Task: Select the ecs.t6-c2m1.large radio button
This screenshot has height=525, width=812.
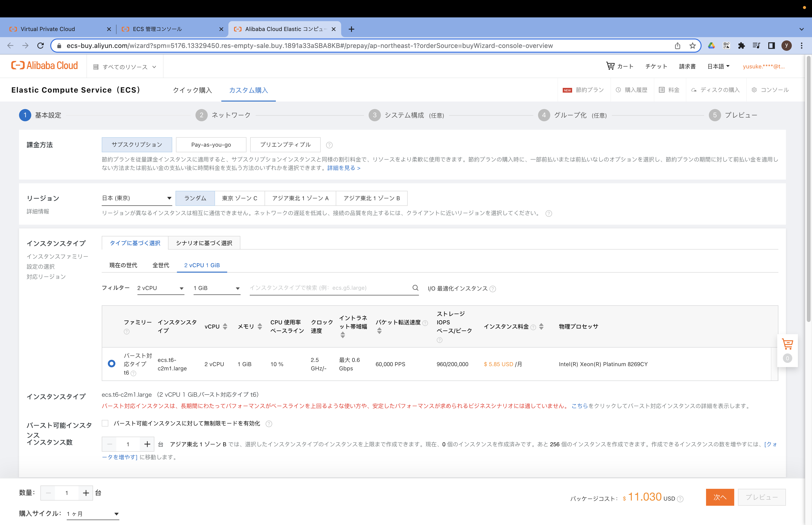Action: (111, 364)
